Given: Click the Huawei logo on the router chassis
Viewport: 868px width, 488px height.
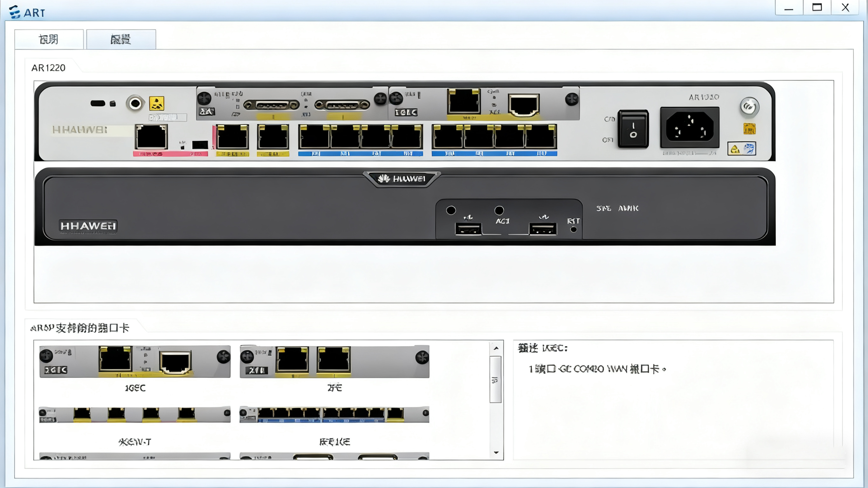Looking at the screenshot, I should tap(401, 180).
